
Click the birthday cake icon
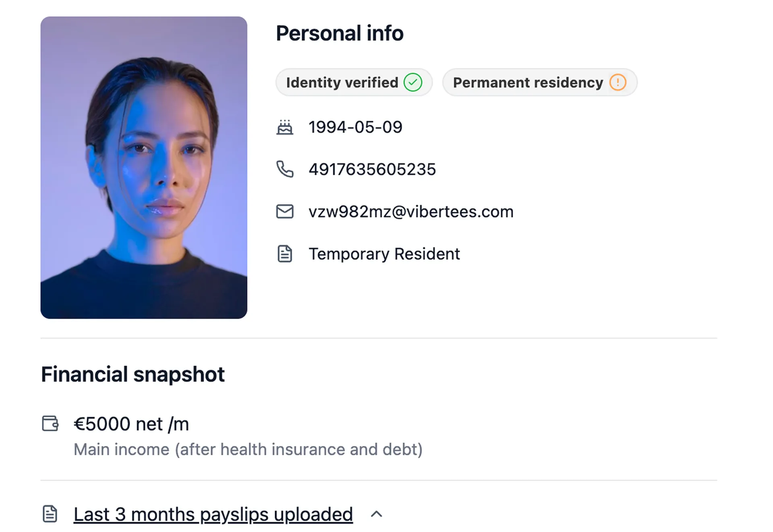click(285, 127)
